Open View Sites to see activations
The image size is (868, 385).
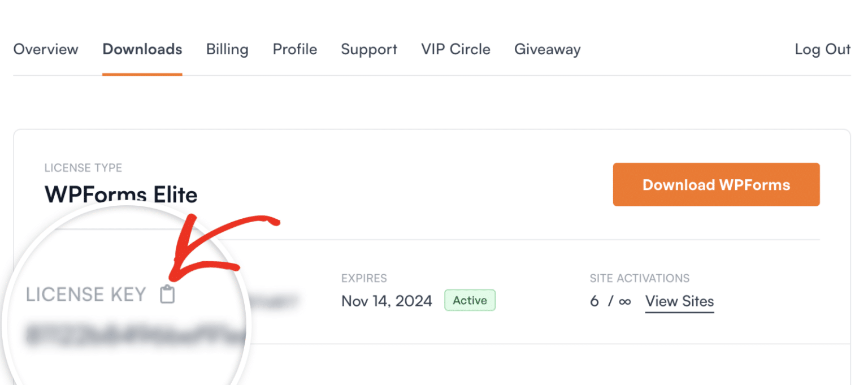pos(679,301)
